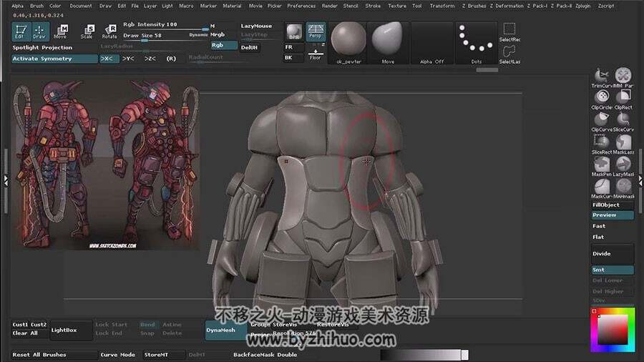
Task: Select the Edit mode icon
Action: pos(20,31)
